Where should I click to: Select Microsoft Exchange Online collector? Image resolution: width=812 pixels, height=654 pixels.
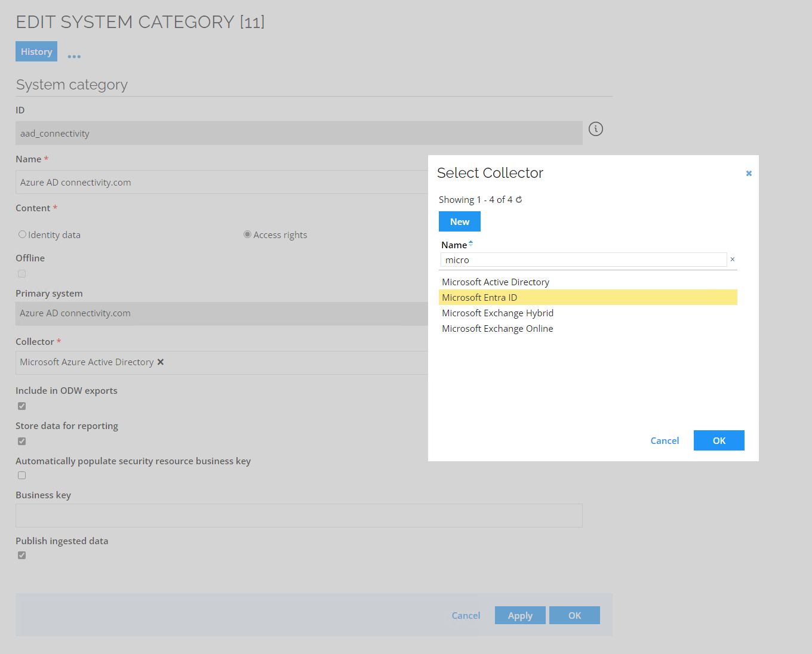(588, 328)
